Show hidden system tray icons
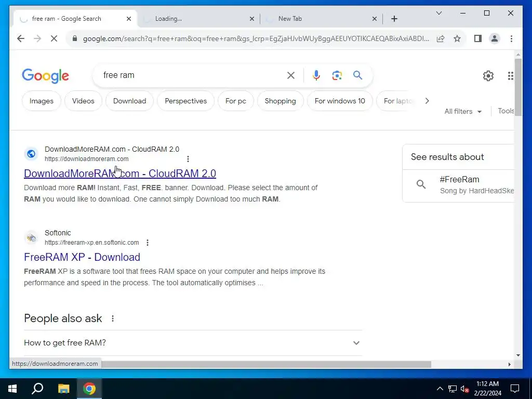The width and height of the screenshot is (532, 399). (440, 389)
